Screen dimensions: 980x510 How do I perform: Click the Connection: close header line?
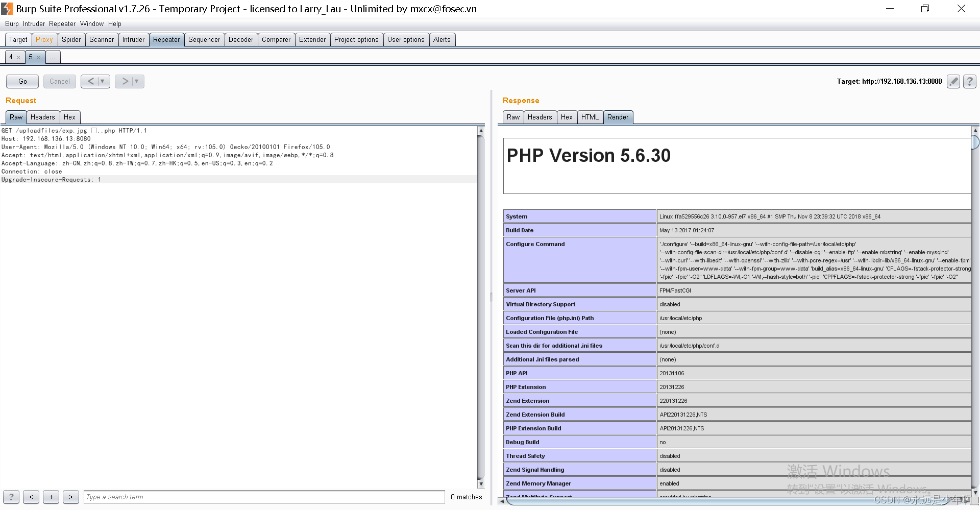(x=32, y=172)
